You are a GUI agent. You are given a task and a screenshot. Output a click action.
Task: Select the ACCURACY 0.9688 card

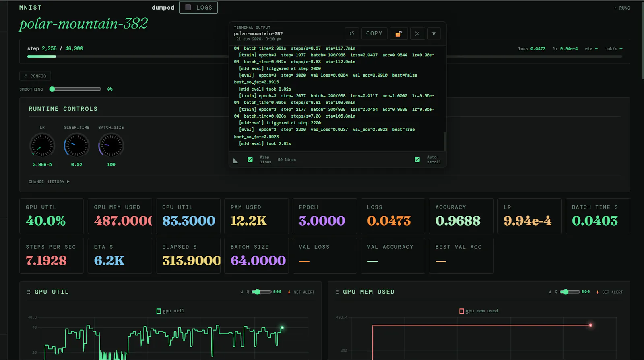[461, 216]
